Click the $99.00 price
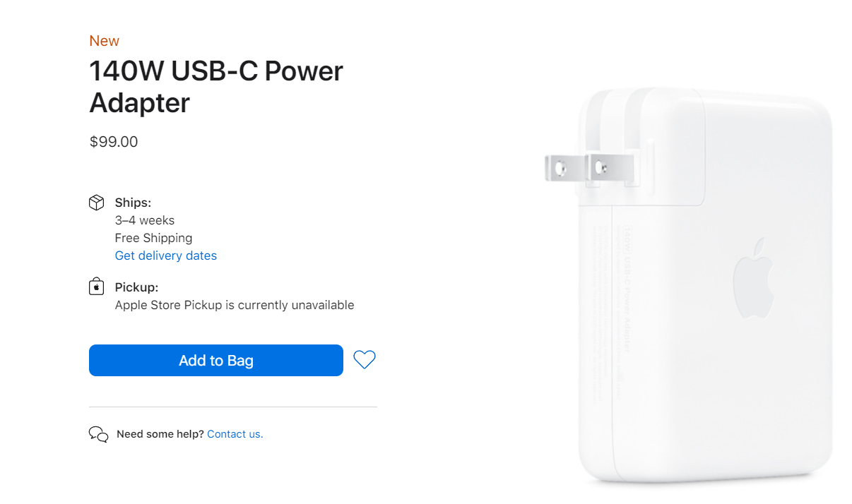 [x=114, y=142]
